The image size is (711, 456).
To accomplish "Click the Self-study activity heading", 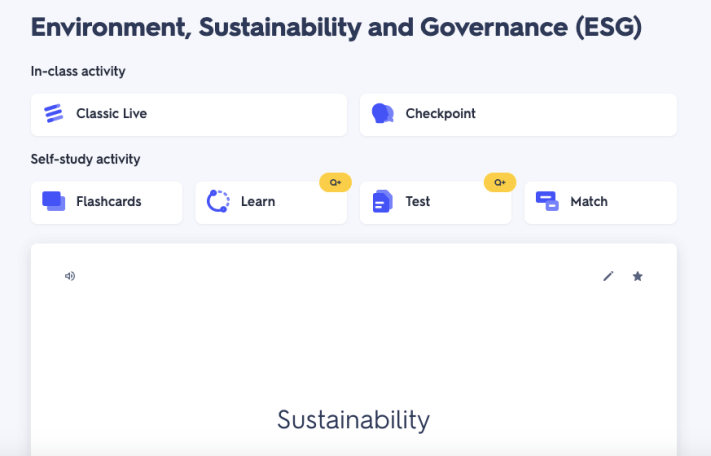I will 85,159.
